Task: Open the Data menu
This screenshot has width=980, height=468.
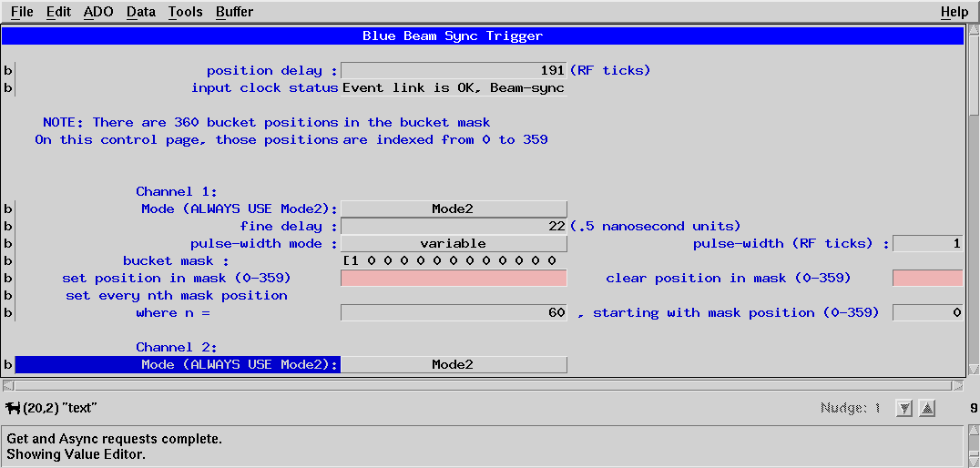Action: coord(141,12)
